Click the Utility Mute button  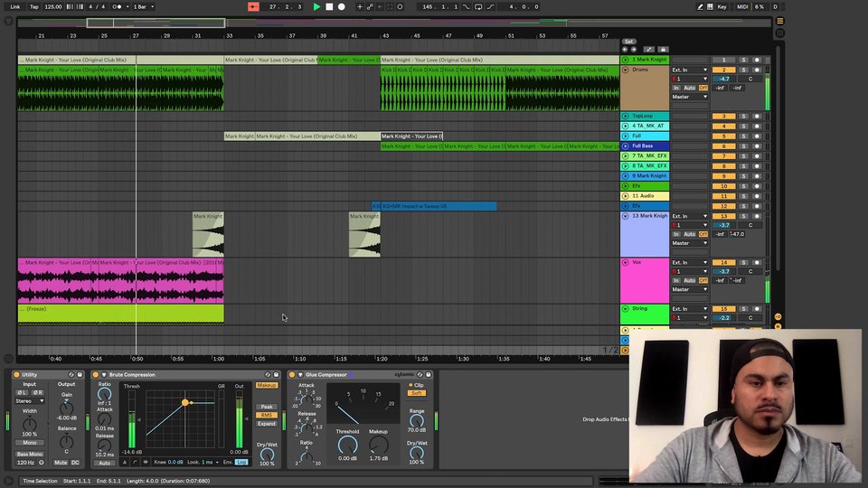(x=61, y=462)
